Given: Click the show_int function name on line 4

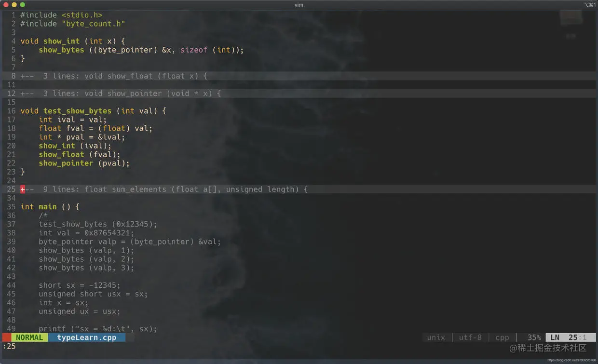Looking at the screenshot, I should (x=61, y=41).
